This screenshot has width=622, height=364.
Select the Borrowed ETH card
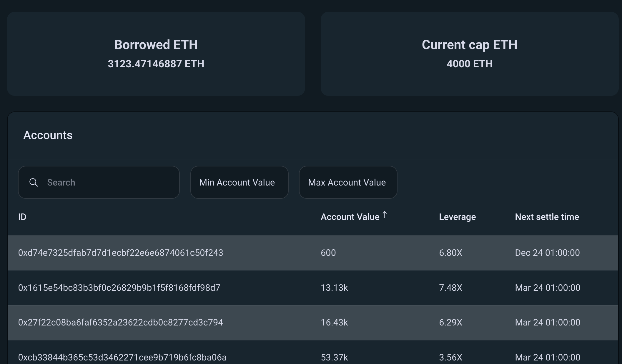(156, 54)
